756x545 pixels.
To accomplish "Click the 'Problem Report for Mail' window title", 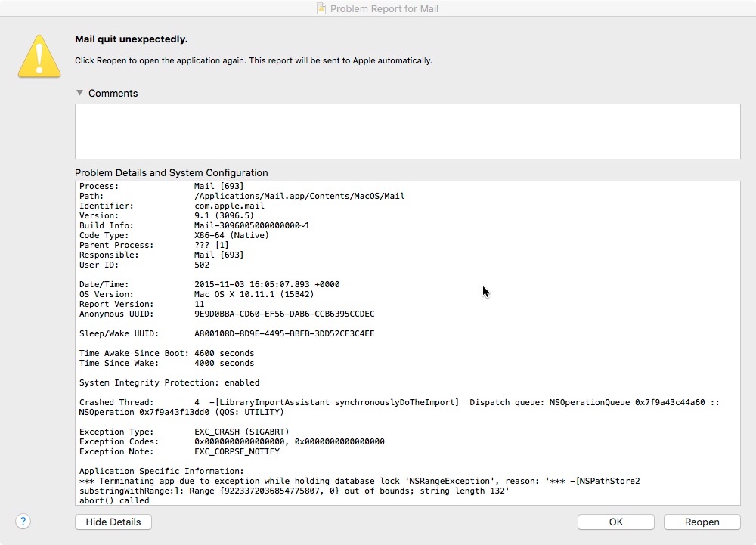I will 384,8.
